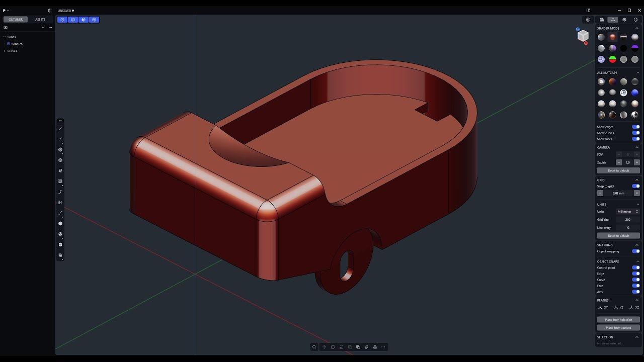
Task: Select the Line tool in left toolbar
Action: 60,128
